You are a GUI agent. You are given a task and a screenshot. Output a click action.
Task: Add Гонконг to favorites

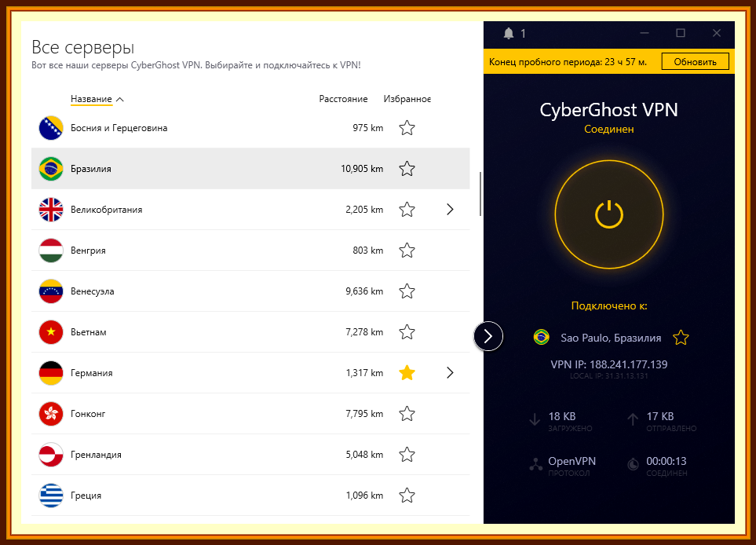click(407, 414)
